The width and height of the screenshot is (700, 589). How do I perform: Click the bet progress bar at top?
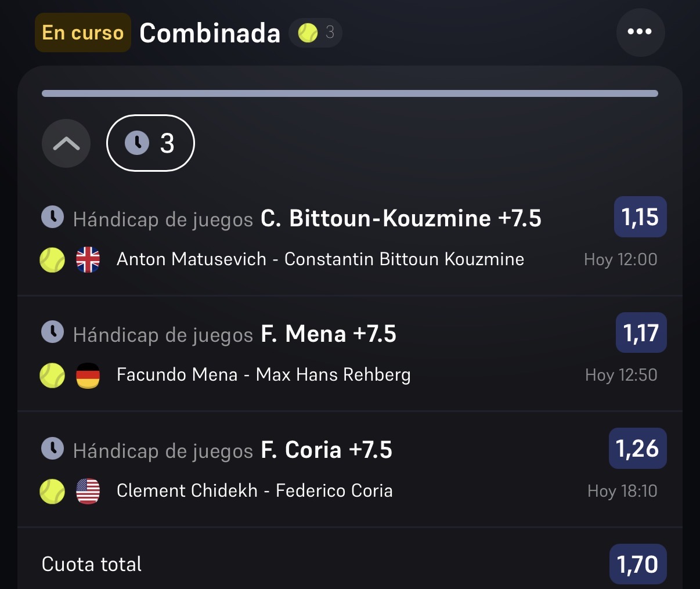click(350, 93)
